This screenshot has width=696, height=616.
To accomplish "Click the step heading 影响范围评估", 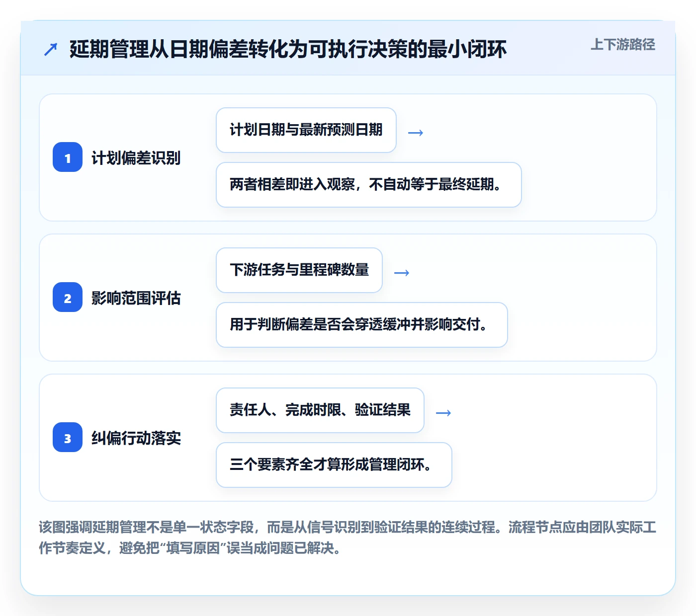I will tap(136, 298).
